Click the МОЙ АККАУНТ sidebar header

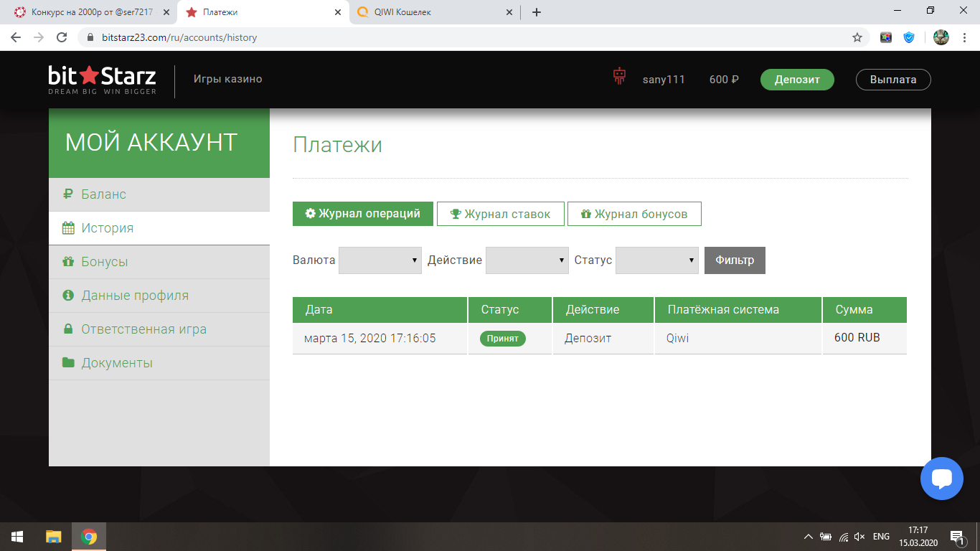tap(159, 143)
